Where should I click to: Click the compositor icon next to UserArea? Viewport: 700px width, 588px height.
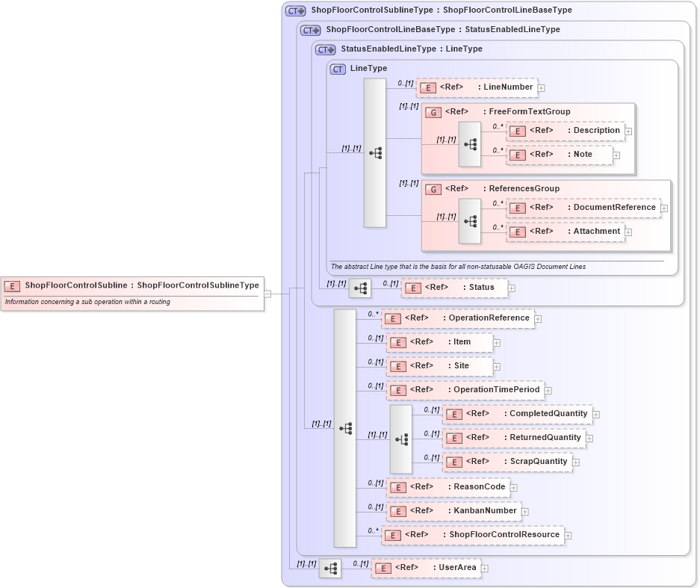coord(329,568)
